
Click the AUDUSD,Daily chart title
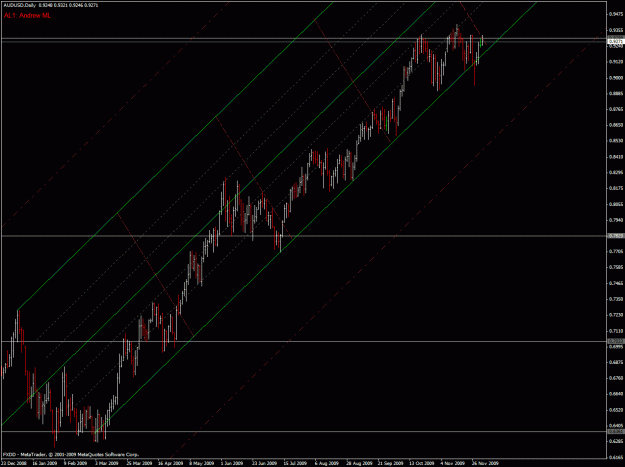(x=20, y=6)
